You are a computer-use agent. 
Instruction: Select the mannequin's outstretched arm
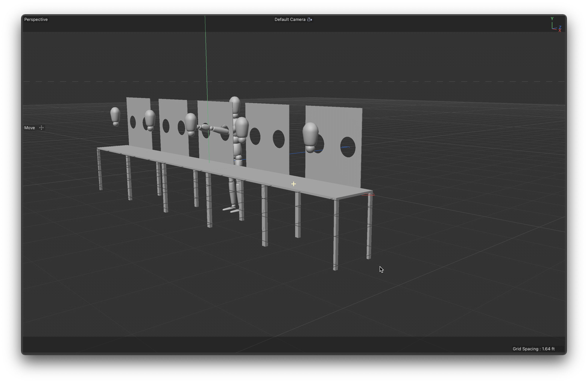pos(217,130)
